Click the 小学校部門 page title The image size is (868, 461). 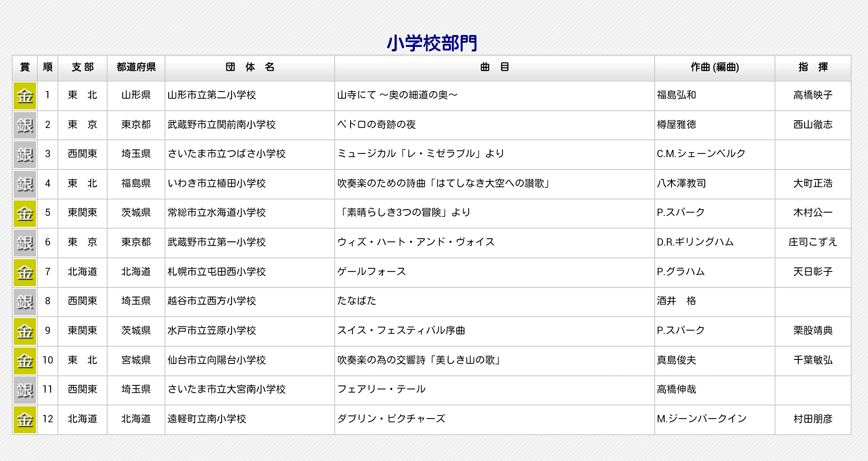[432, 43]
